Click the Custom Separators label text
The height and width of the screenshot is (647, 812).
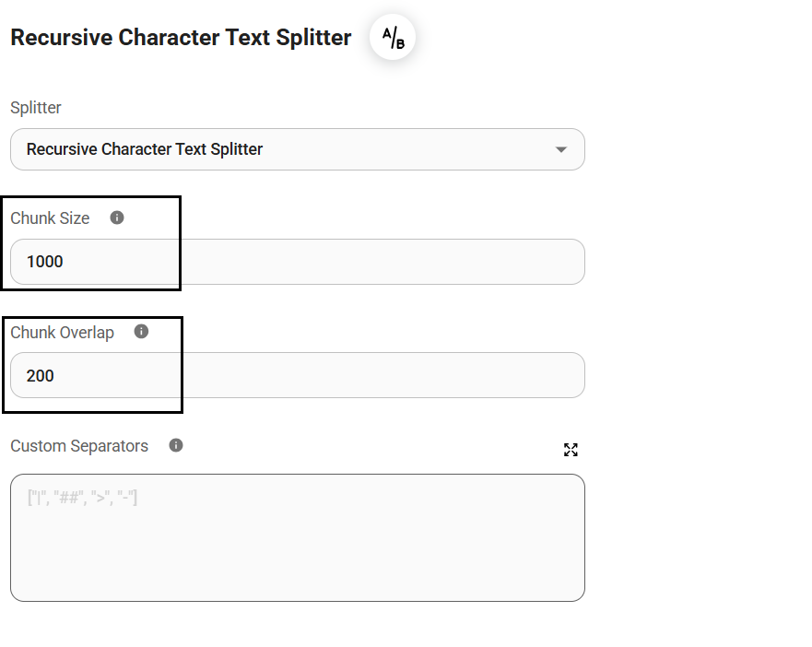tap(79, 446)
